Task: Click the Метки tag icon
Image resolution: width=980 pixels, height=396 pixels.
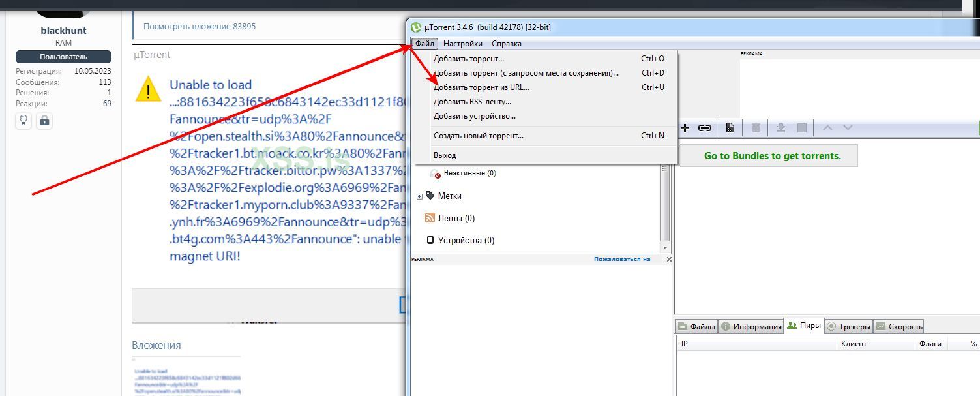Action: 430,196
